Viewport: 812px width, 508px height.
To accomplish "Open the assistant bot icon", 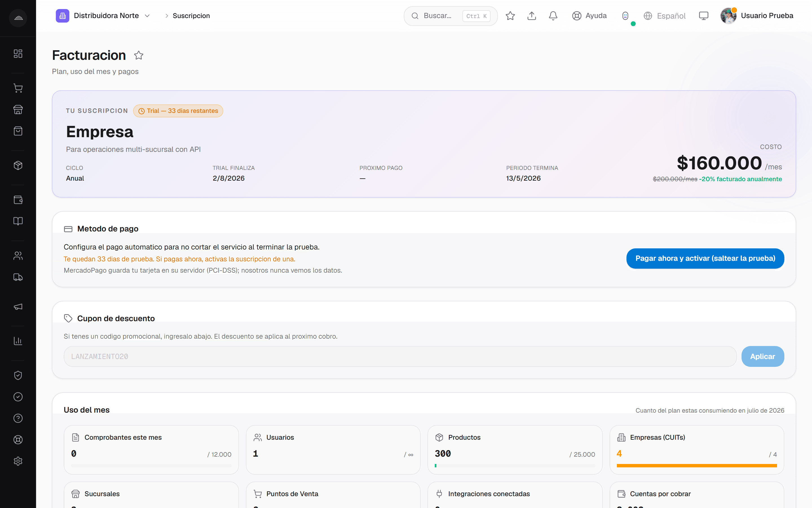I will (625, 16).
